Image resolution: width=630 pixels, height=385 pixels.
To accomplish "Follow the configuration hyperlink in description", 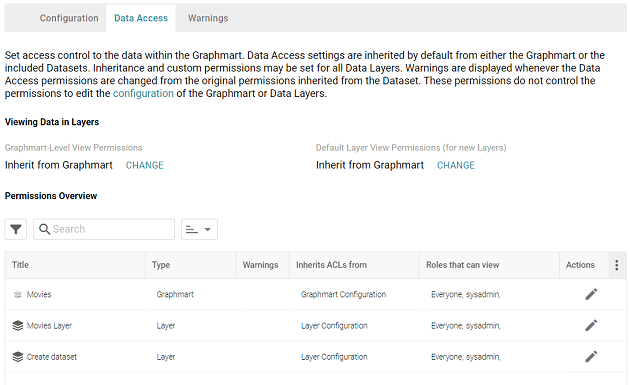I will [143, 93].
